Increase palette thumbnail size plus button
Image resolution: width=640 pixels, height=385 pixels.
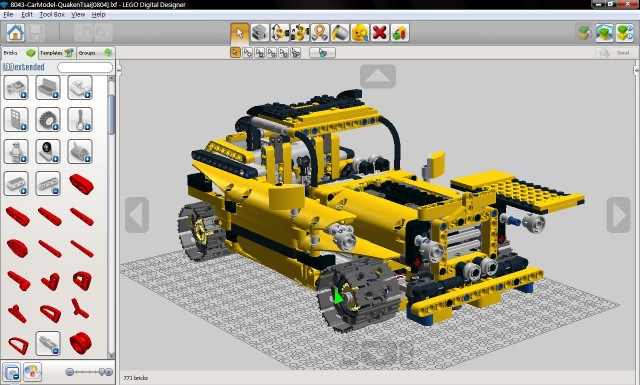click(x=109, y=372)
